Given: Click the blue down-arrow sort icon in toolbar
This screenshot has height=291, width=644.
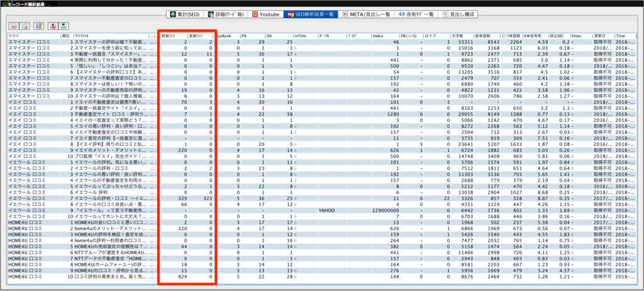Looking at the screenshot, I should click(x=39, y=26).
